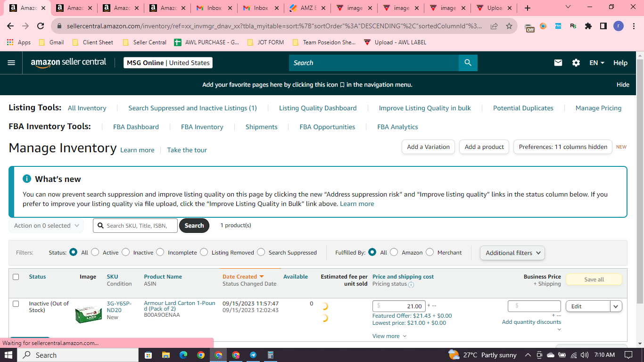Select the Active status filter
The width and height of the screenshot is (644, 362).
(95, 252)
